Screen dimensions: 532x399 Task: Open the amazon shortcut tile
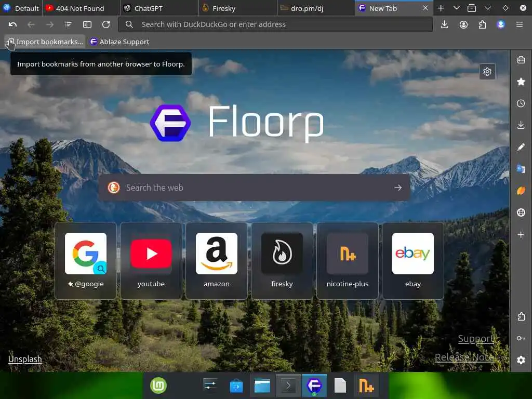217,261
